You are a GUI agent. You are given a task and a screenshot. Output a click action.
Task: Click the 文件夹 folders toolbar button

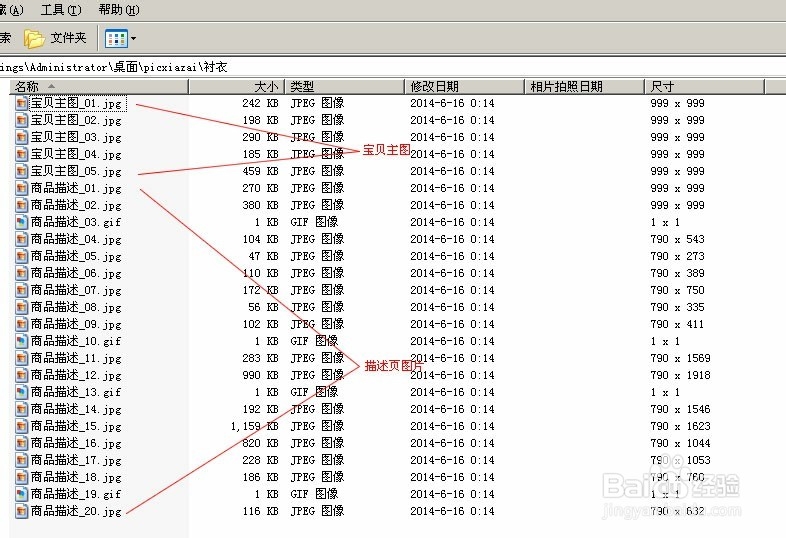click(56, 39)
